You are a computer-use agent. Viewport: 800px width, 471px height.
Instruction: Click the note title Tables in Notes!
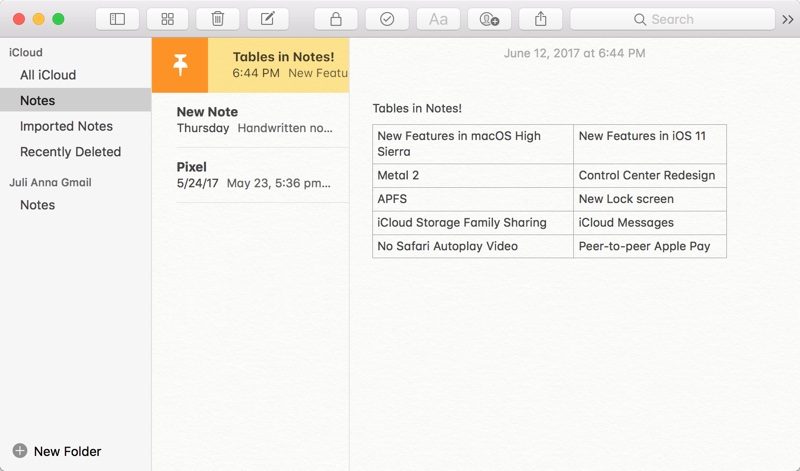click(417, 108)
